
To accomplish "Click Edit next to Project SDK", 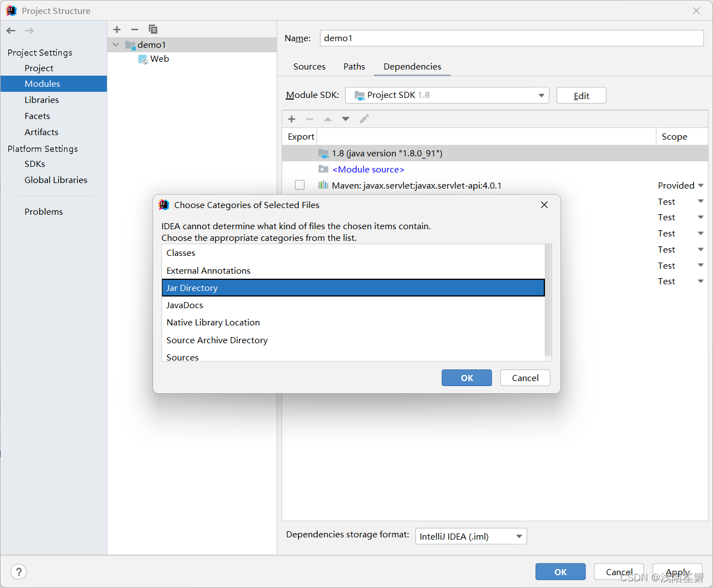I will pos(581,95).
